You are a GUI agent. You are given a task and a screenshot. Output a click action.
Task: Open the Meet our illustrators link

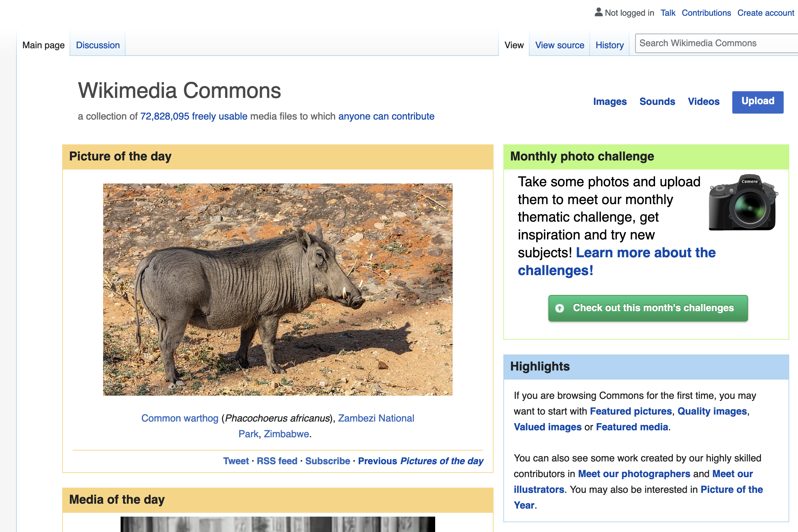click(x=633, y=482)
